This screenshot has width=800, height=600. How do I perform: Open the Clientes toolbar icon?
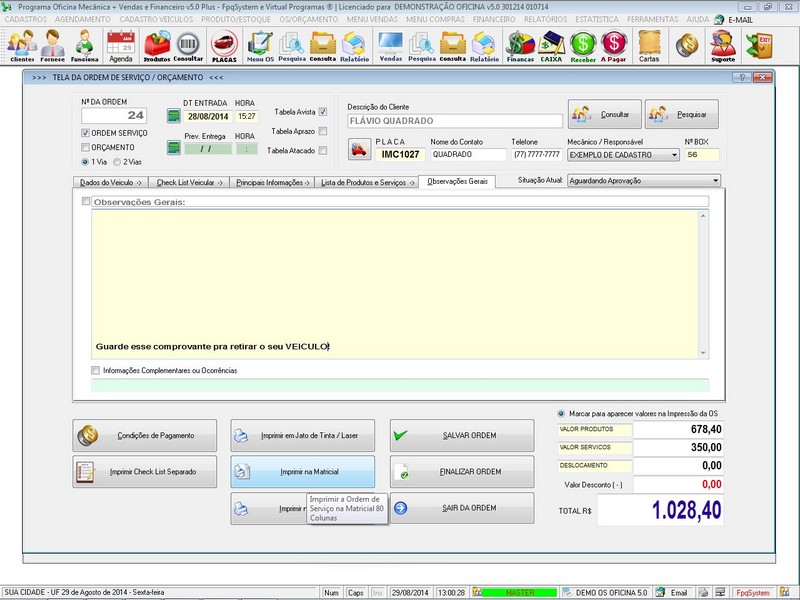click(21, 45)
